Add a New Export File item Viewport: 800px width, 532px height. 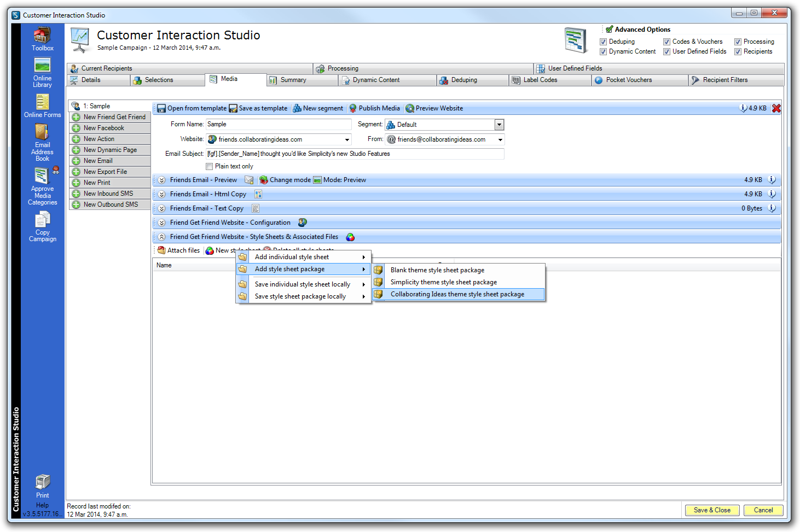point(110,172)
